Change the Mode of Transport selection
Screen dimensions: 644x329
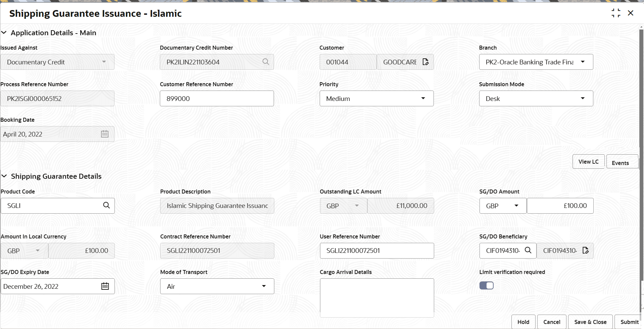click(263, 286)
